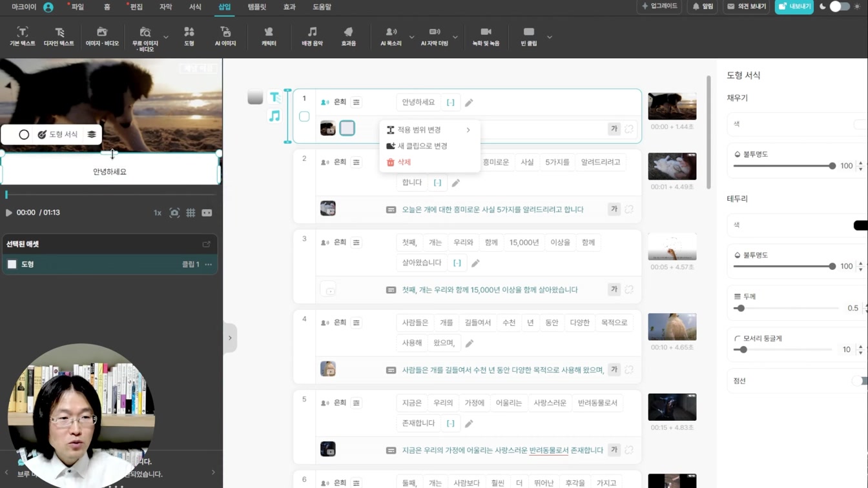
Task: Open 알림 notifications
Action: 703,6
